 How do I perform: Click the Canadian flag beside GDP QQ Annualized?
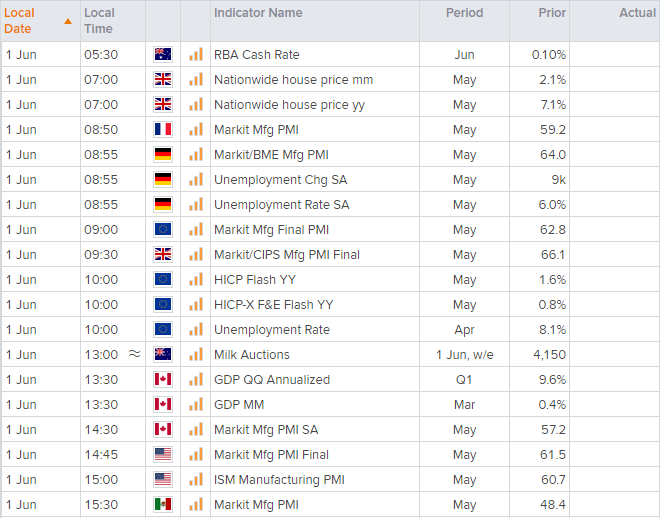[x=163, y=380]
